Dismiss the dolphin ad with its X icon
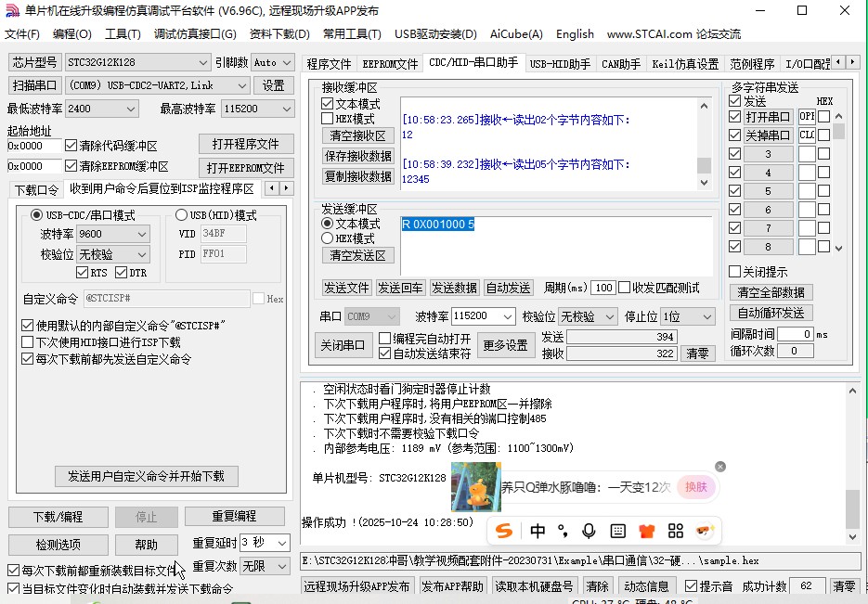 pyautogui.click(x=720, y=466)
